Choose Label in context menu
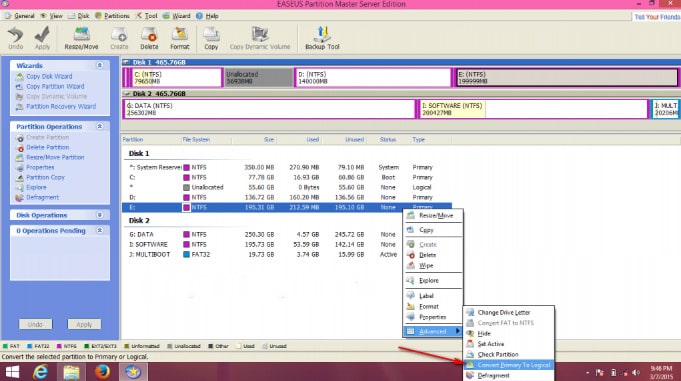681x381 pixels. tap(433, 295)
